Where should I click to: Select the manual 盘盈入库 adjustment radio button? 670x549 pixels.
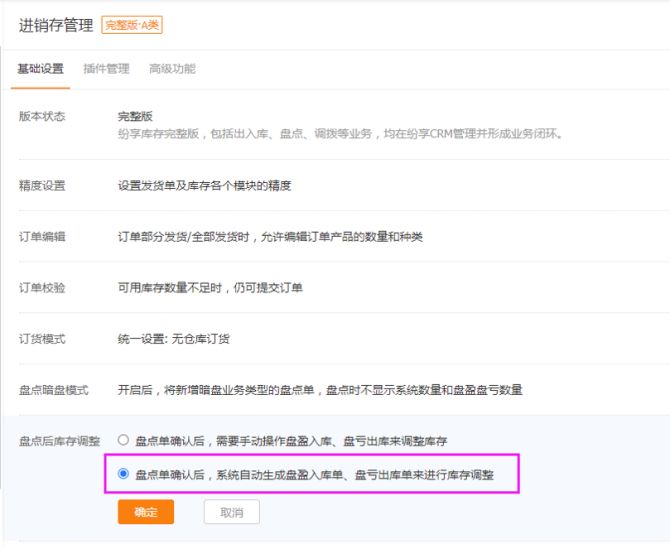124,439
